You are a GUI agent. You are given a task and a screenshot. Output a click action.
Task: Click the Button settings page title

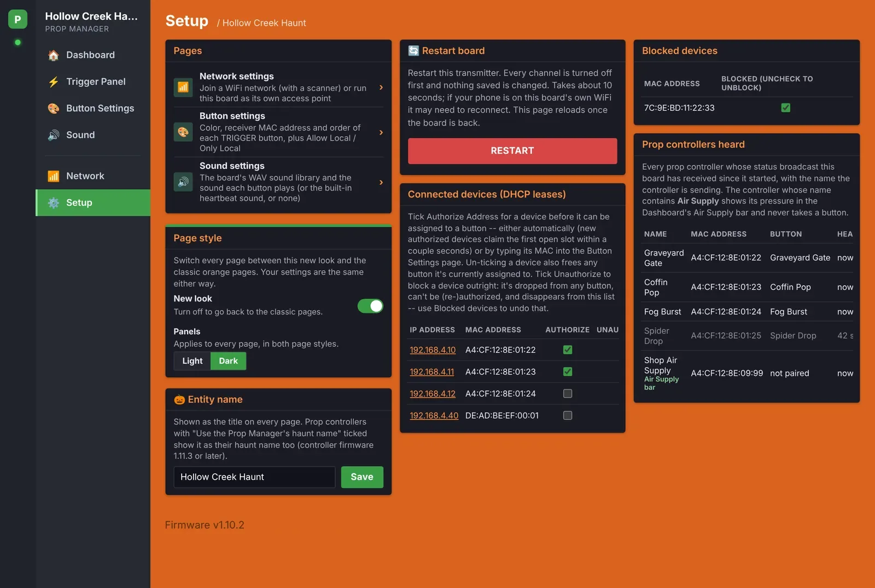click(232, 116)
